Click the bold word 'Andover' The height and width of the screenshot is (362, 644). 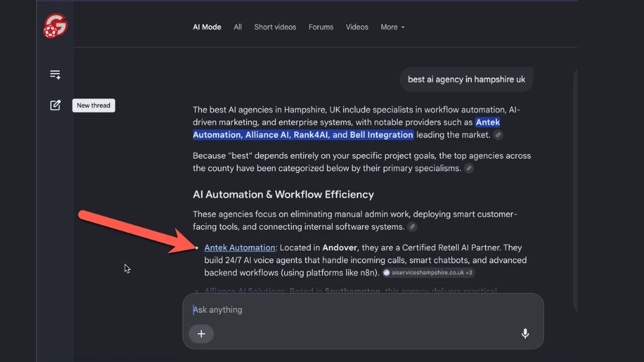point(339,247)
